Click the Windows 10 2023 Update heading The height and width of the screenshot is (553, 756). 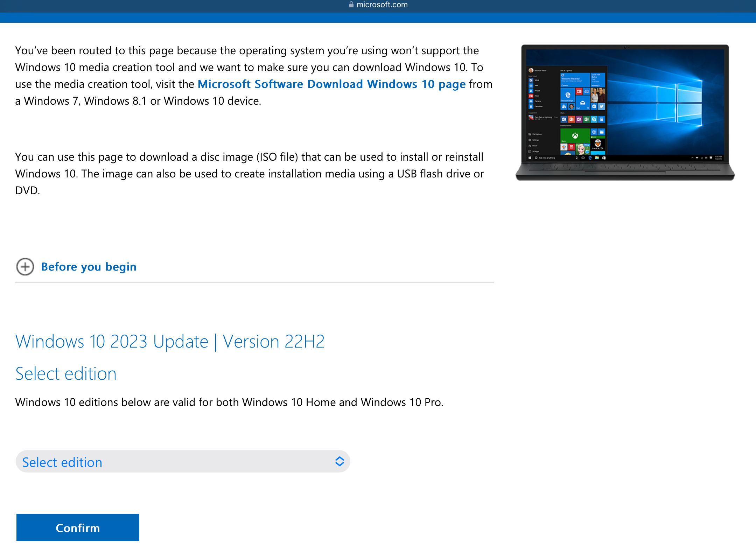[170, 342]
